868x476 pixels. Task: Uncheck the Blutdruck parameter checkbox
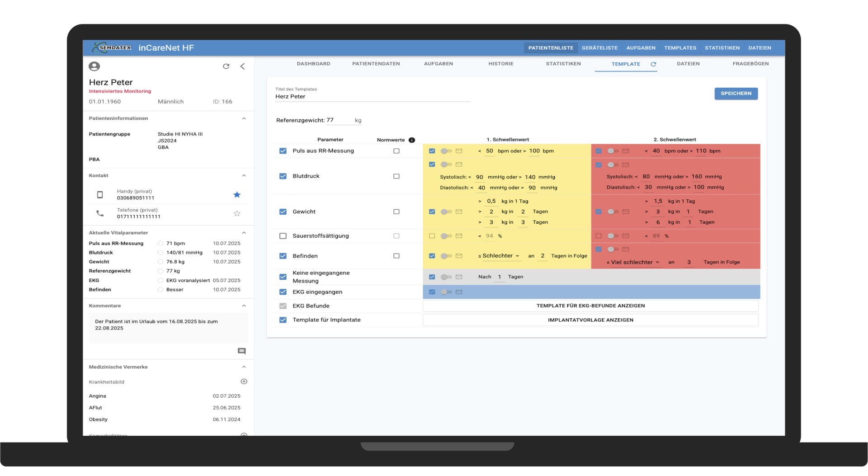click(283, 176)
